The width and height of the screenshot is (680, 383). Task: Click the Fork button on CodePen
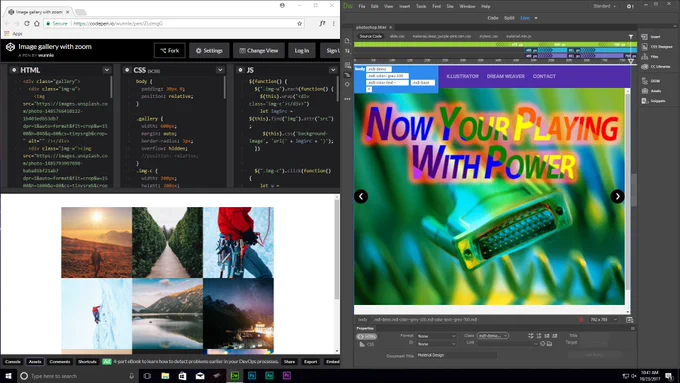[x=170, y=51]
